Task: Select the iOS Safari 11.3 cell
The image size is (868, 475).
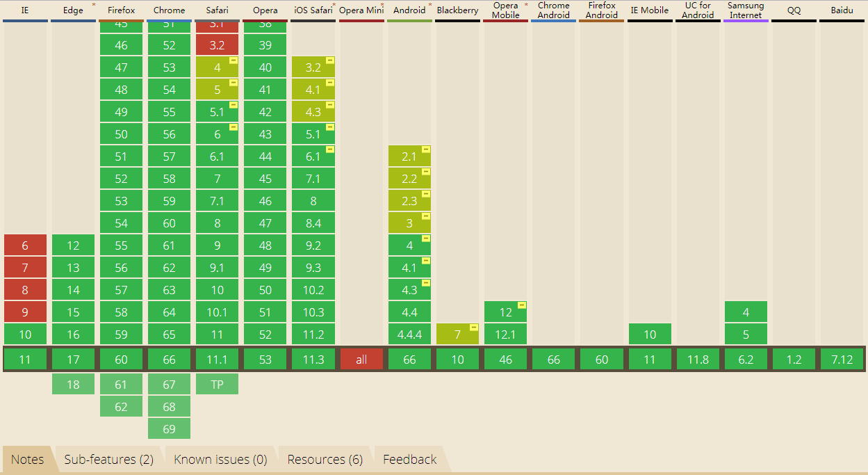Action: coord(313,360)
